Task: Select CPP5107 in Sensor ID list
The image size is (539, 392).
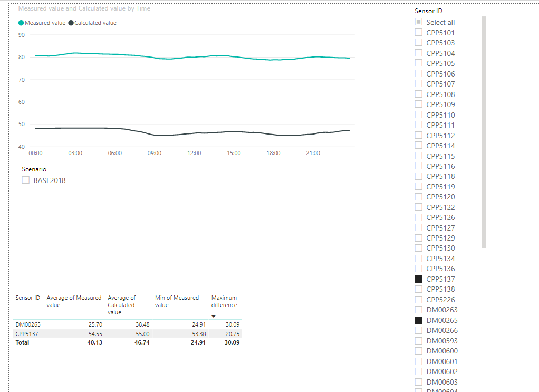Action: pyautogui.click(x=418, y=83)
